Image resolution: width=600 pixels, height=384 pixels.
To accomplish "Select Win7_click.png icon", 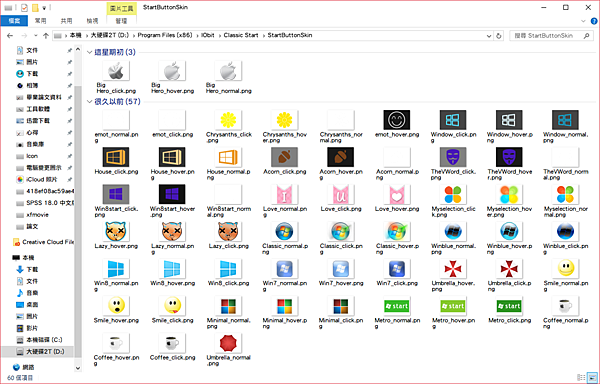I will pos(396,268).
